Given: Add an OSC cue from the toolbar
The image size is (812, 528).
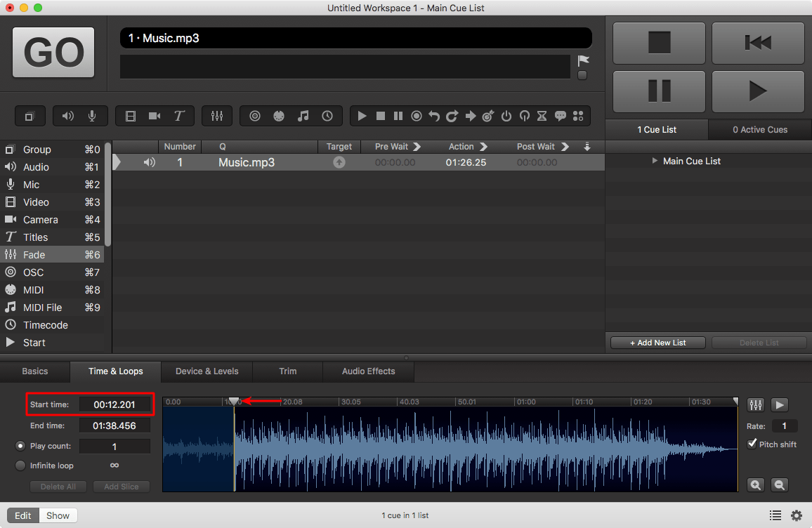Looking at the screenshot, I should point(255,116).
